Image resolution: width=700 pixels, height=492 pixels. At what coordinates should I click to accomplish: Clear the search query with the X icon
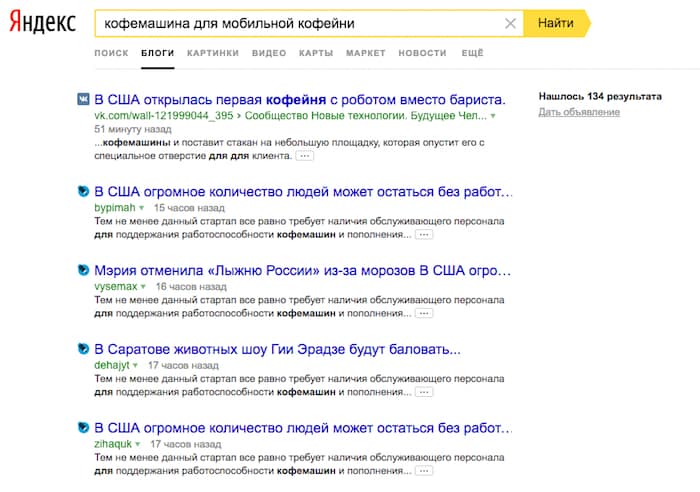[511, 23]
